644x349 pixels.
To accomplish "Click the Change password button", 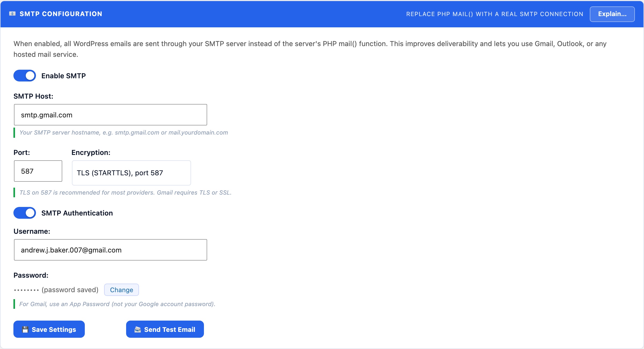I will pos(122,290).
